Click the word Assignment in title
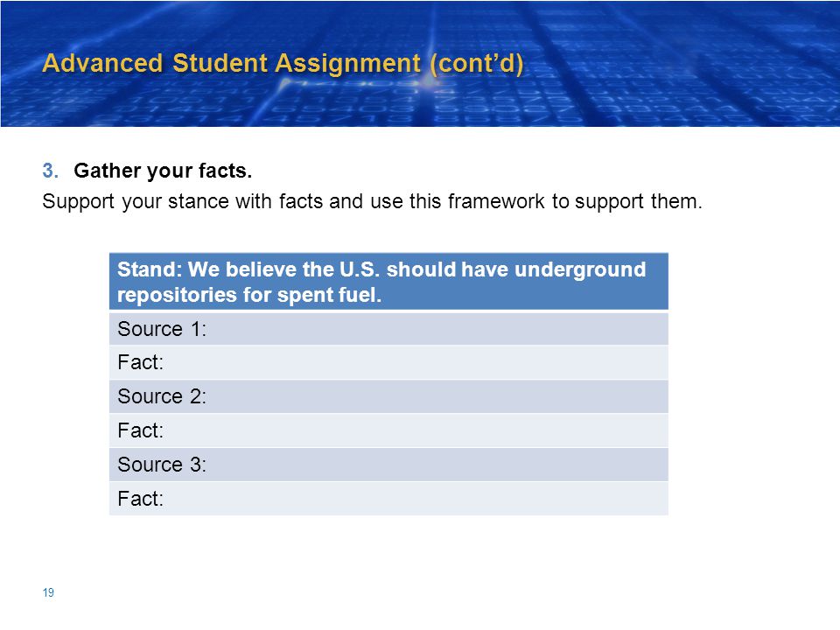The height and width of the screenshot is (630, 840). click(x=348, y=64)
